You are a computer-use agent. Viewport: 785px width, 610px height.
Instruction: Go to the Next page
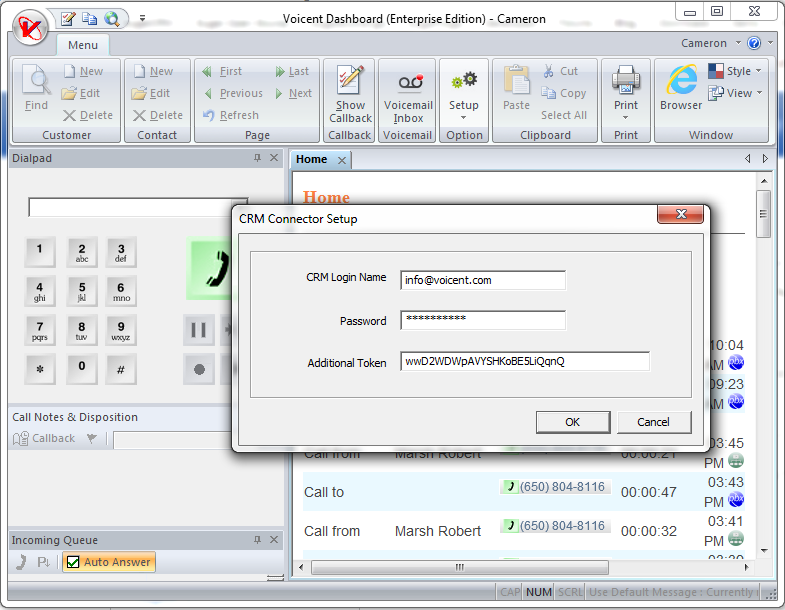click(x=294, y=93)
